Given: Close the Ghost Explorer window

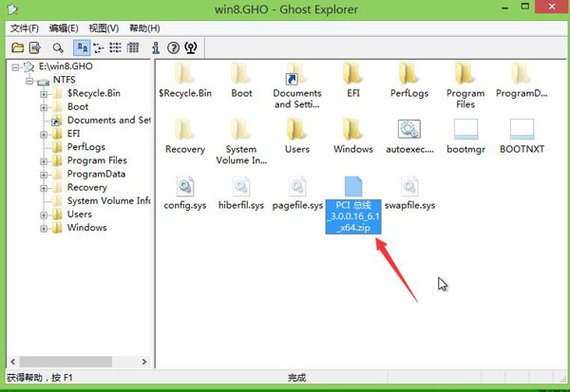Looking at the screenshot, I should click(552, 7).
